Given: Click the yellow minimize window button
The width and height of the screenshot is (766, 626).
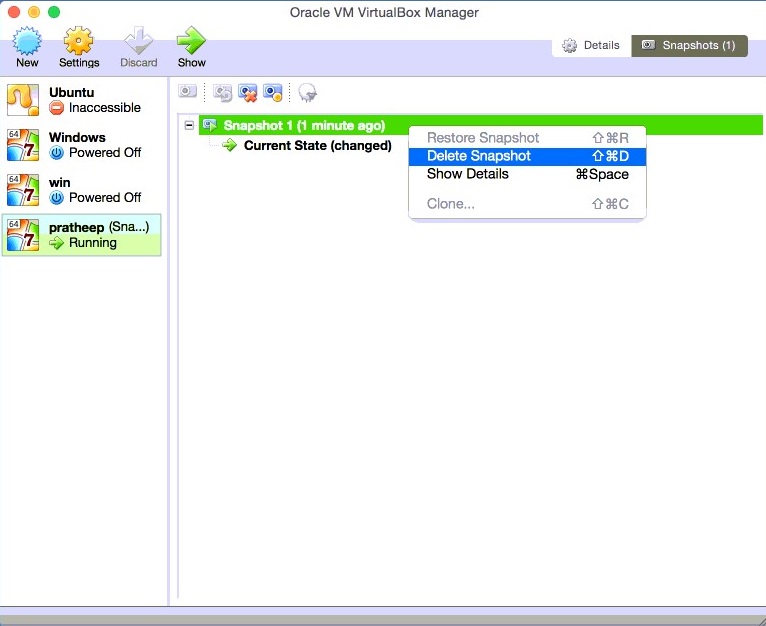Looking at the screenshot, I should click(34, 12).
